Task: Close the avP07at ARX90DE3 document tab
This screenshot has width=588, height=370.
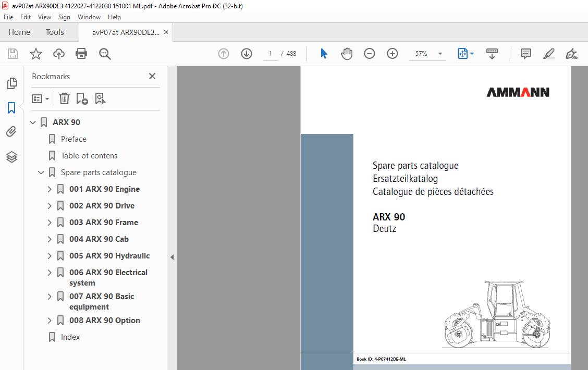Action: click(166, 32)
